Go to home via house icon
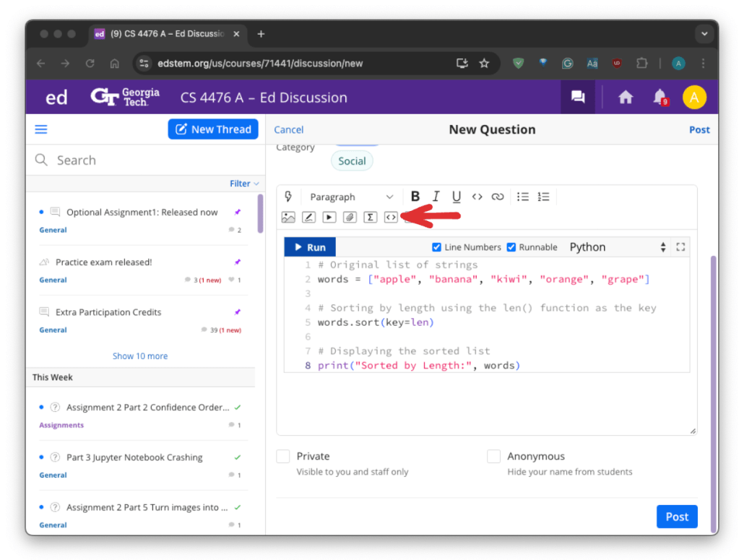The width and height of the screenshot is (739, 560). pos(626,97)
